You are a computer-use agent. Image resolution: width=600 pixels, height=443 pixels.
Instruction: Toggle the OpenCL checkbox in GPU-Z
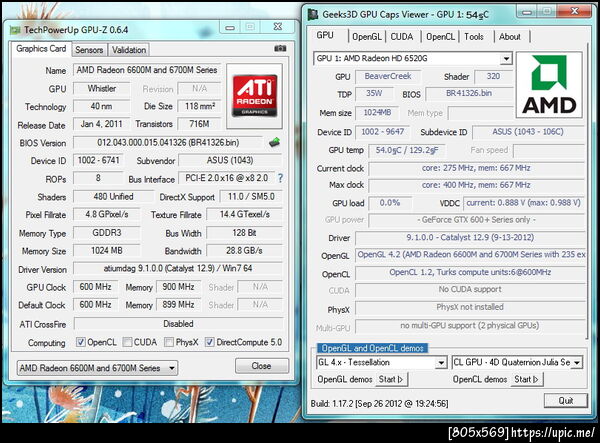point(80,342)
